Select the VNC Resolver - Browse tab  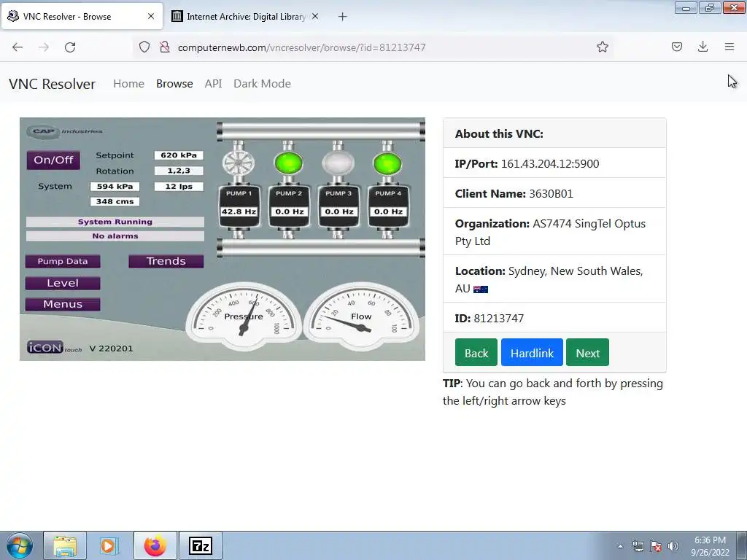tap(82, 17)
